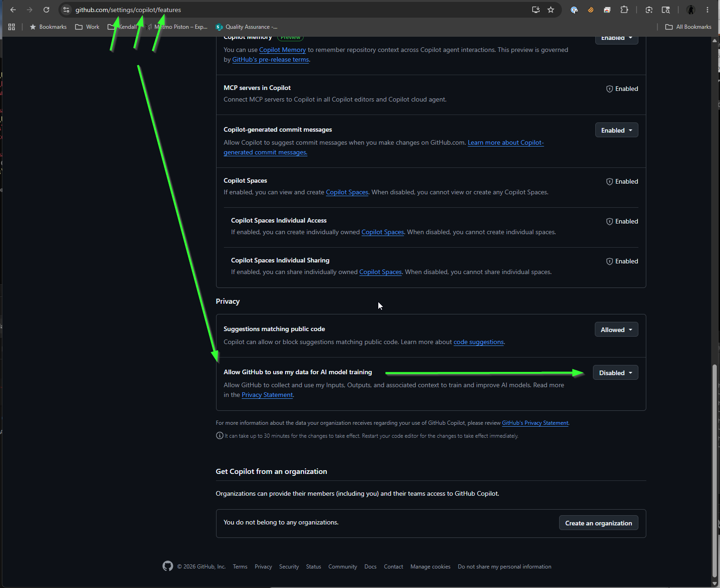Click shield icon for Spaces Individual Sharing
The height and width of the screenshot is (588, 720).
[610, 262]
